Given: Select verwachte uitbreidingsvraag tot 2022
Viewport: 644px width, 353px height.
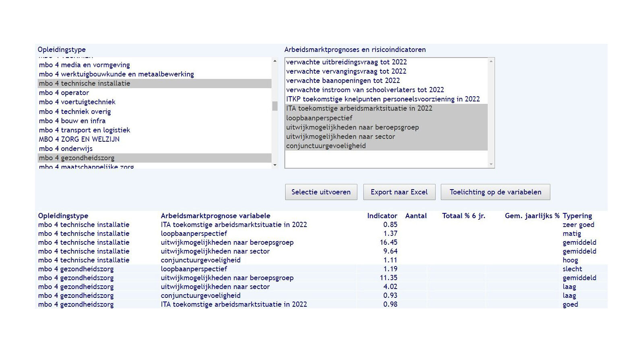Looking at the screenshot, I should pos(347,62).
